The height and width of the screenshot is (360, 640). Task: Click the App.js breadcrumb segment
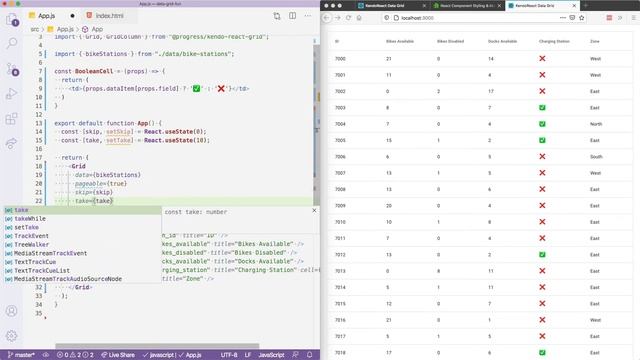[61, 29]
